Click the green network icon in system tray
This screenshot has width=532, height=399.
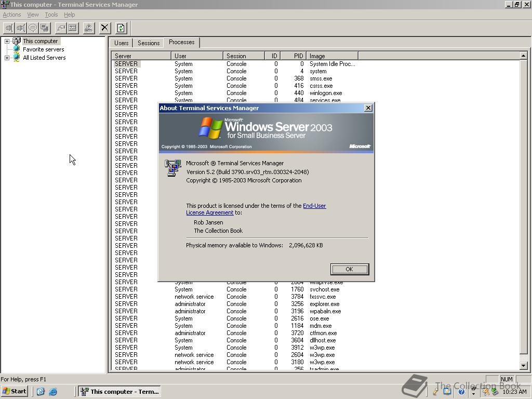pyautogui.click(x=495, y=392)
